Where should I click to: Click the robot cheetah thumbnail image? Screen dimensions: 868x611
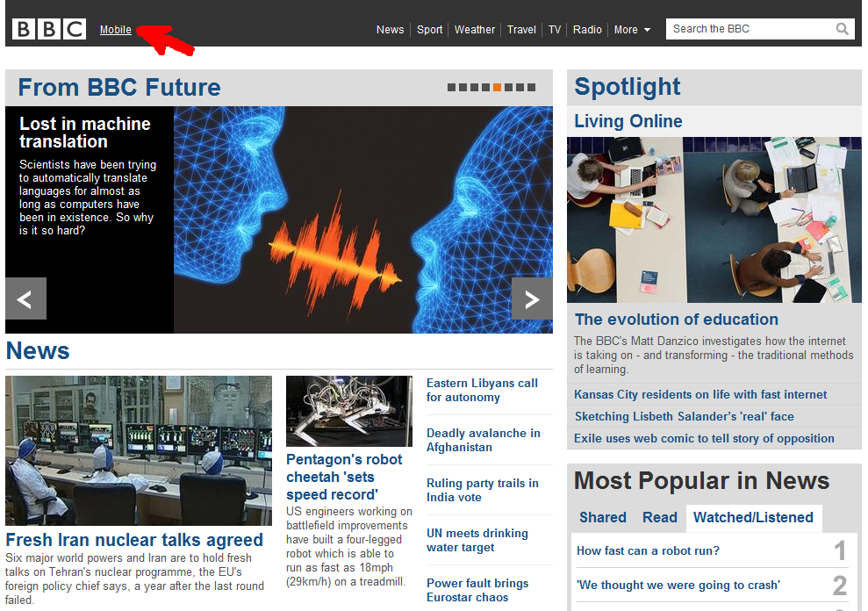point(348,411)
